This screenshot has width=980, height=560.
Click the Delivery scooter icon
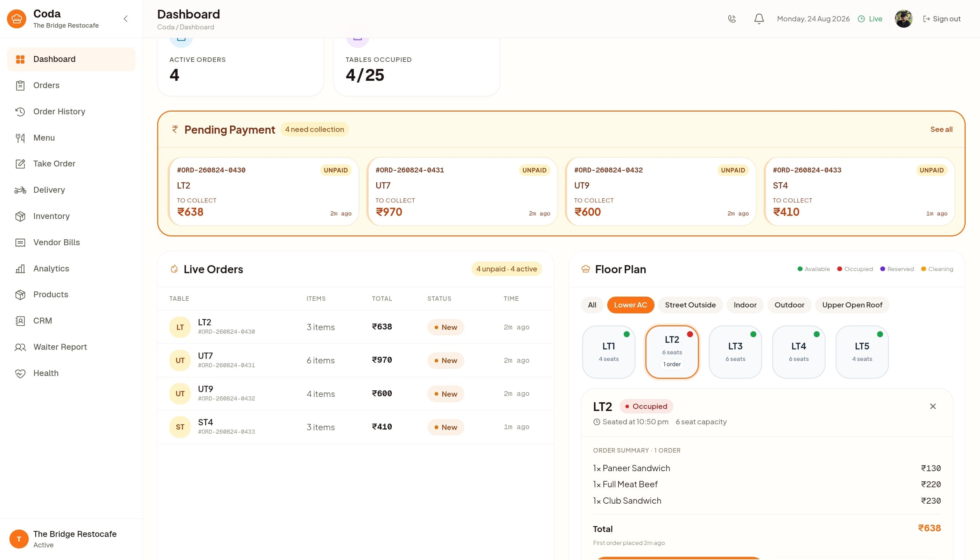pos(20,190)
